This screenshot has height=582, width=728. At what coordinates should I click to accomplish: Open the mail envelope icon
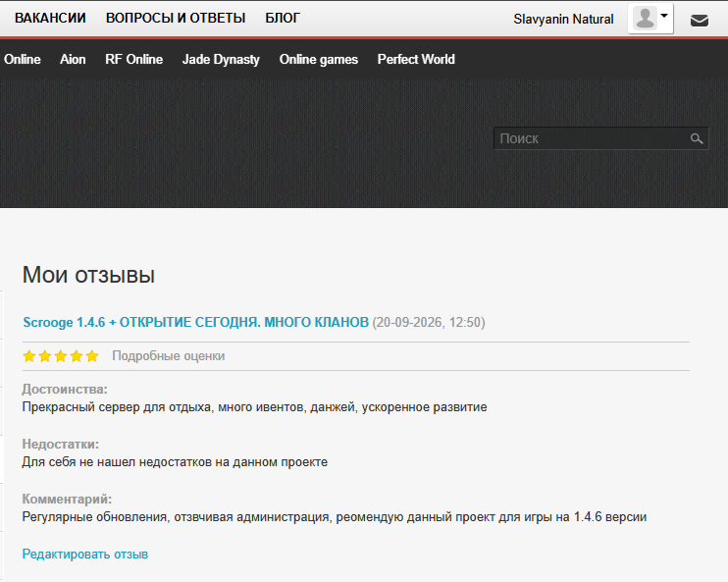tap(700, 21)
